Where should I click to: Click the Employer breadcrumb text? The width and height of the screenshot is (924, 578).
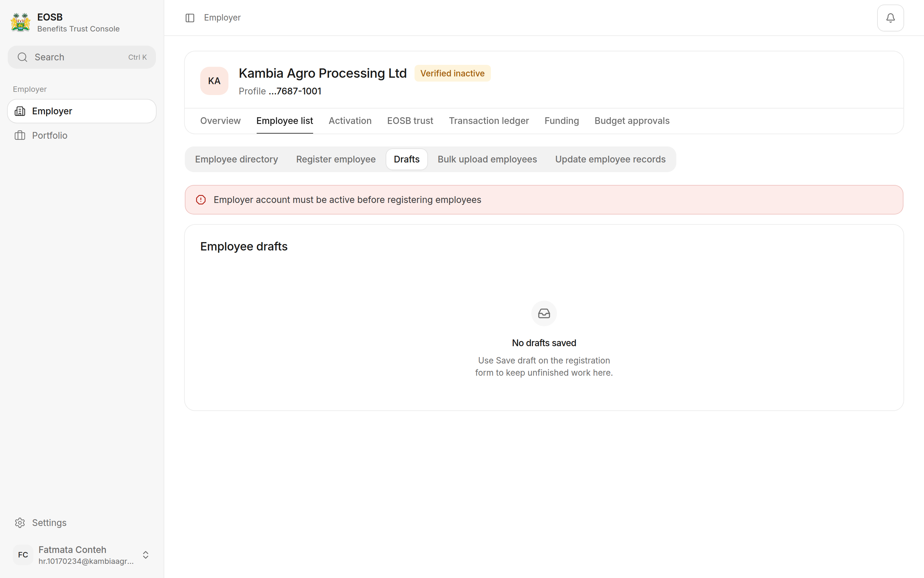222,18
